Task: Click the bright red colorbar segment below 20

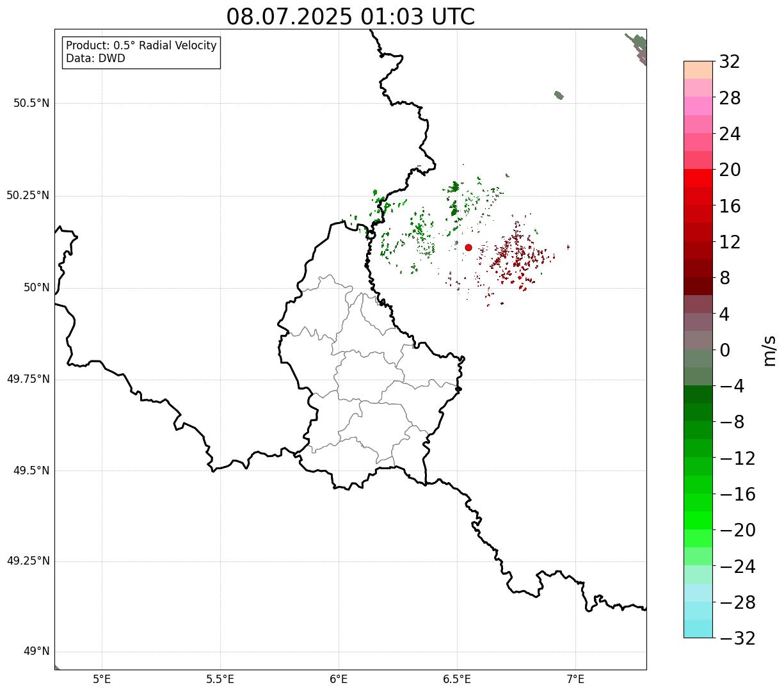Action: [698, 178]
